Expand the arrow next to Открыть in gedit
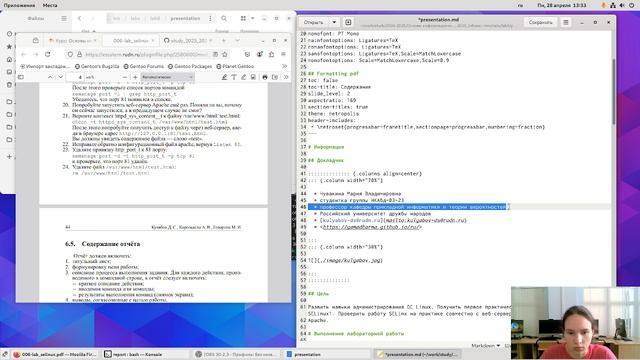Image resolution: width=640 pixels, height=360 pixels. [334, 22]
